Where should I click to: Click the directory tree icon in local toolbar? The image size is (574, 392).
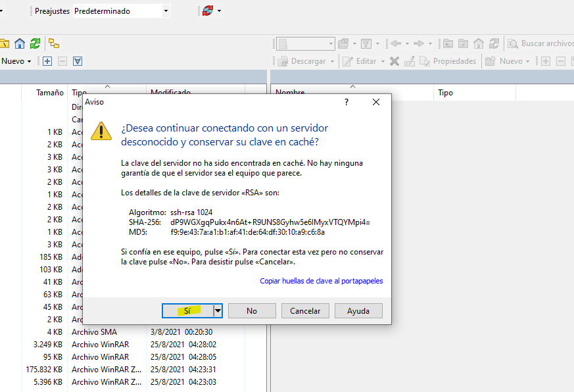point(54,43)
